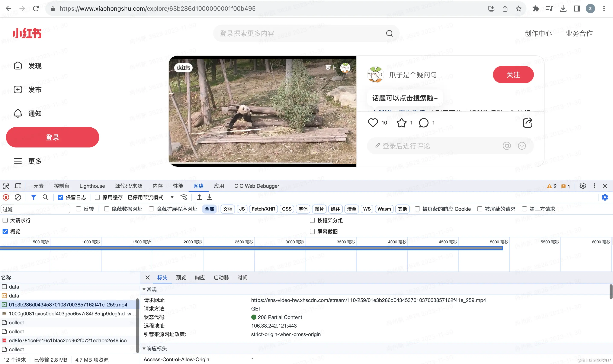
Task: Open the share icon on post
Action: (527, 123)
